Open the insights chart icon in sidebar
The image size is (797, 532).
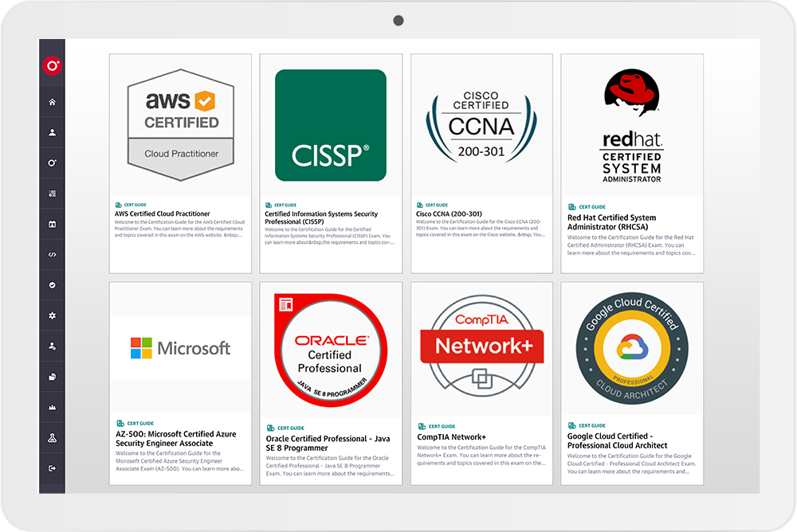pos(53,408)
